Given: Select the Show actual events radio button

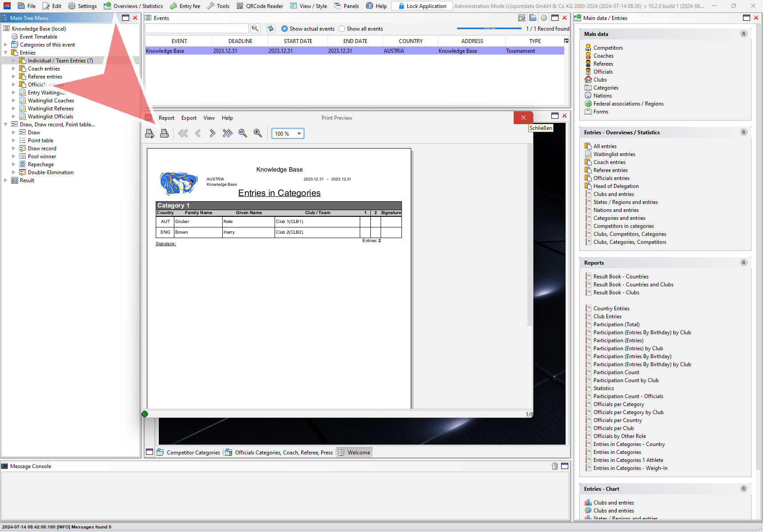Looking at the screenshot, I should pos(284,29).
